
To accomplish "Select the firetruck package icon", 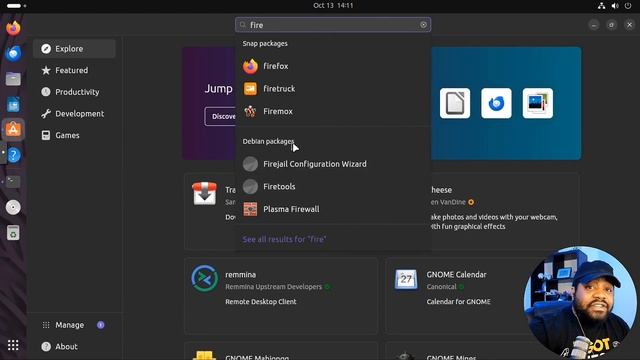I will coord(250,89).
